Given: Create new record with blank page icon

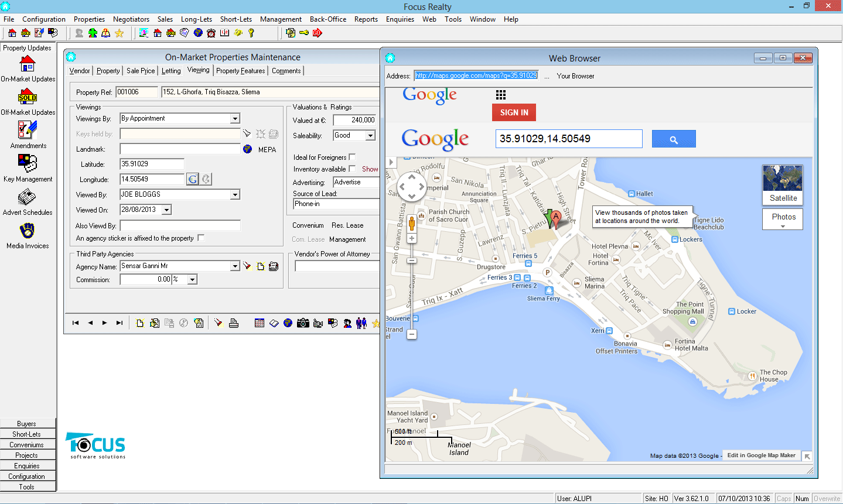Looking at the screenshot, I should (x=141, y=323).
